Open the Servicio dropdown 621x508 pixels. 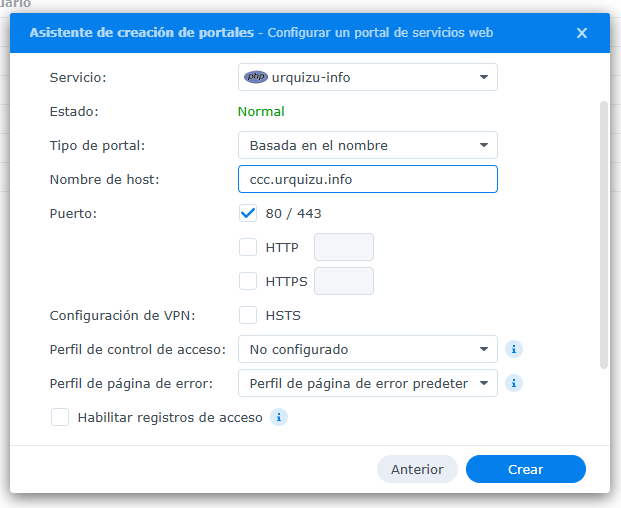click(x=367, y=77)
